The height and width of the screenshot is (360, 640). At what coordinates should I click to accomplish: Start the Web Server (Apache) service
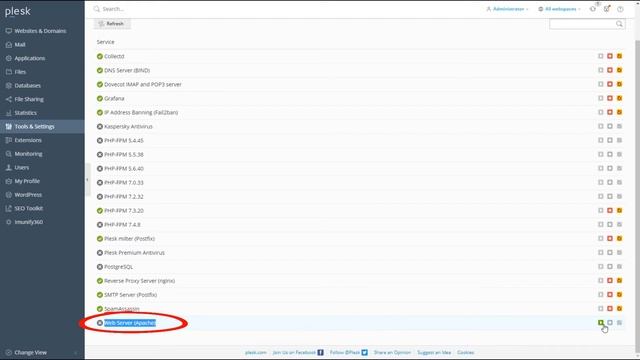[x=601, y=322]
